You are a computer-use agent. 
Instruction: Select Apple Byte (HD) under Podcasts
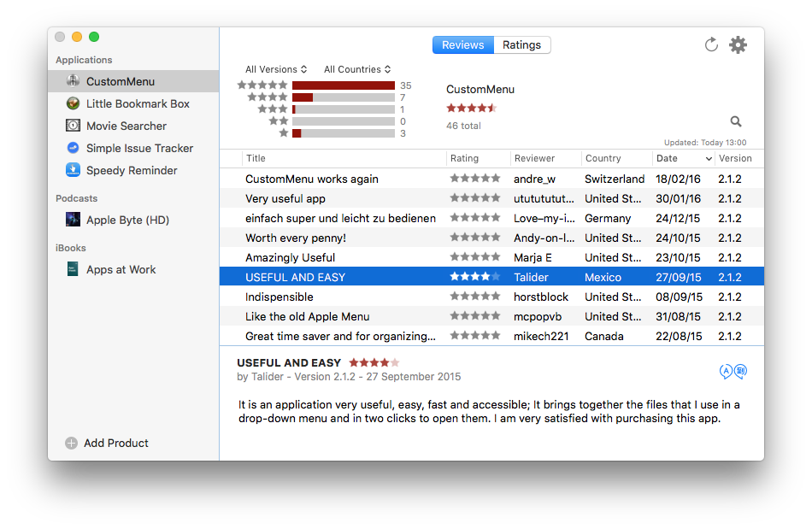(x=133, y=220)
